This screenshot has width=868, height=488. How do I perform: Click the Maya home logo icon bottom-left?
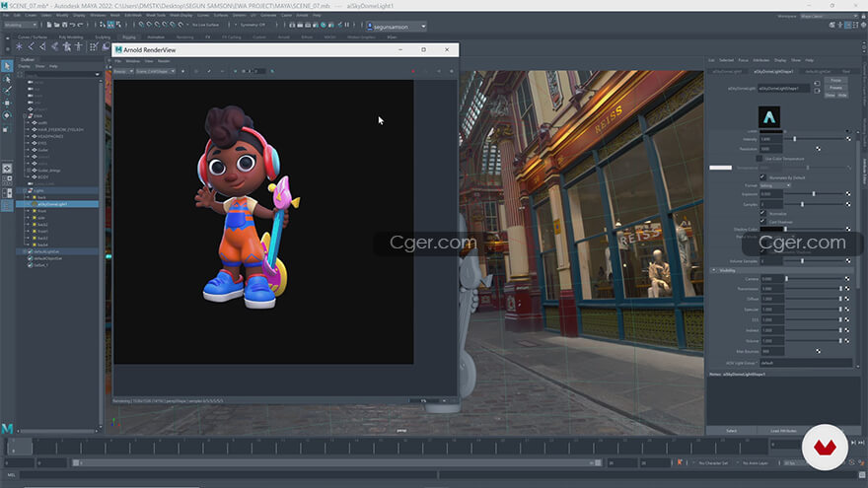tap(7, 428)
